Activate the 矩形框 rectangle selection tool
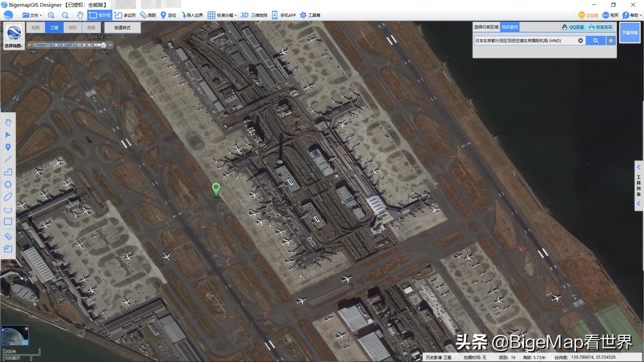This screenshot has height=362, width=644. [x=100, y=15]
